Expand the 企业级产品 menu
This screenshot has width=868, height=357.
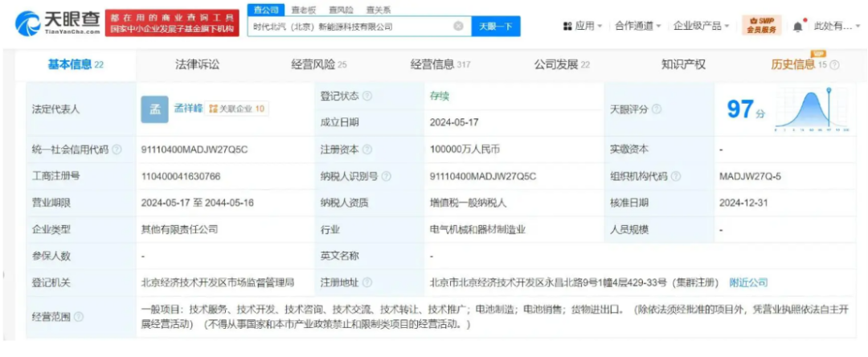click(x=701, y=26)
